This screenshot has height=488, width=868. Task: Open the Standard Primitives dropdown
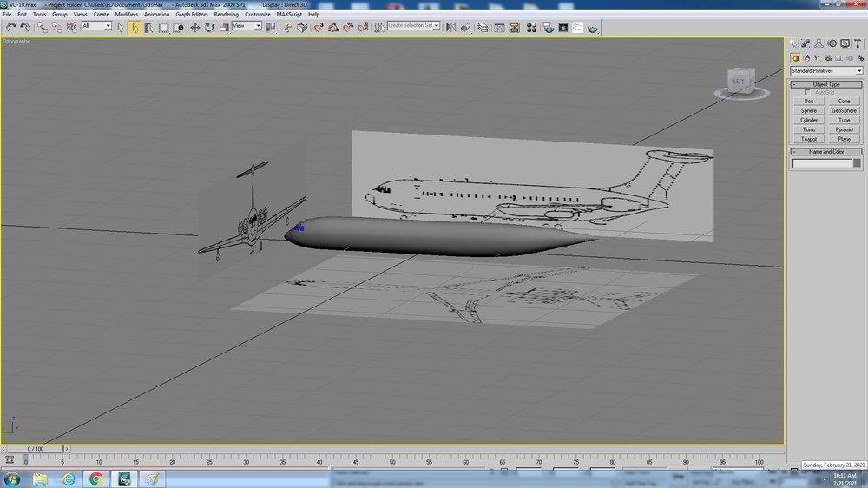(x=826, y=71)
